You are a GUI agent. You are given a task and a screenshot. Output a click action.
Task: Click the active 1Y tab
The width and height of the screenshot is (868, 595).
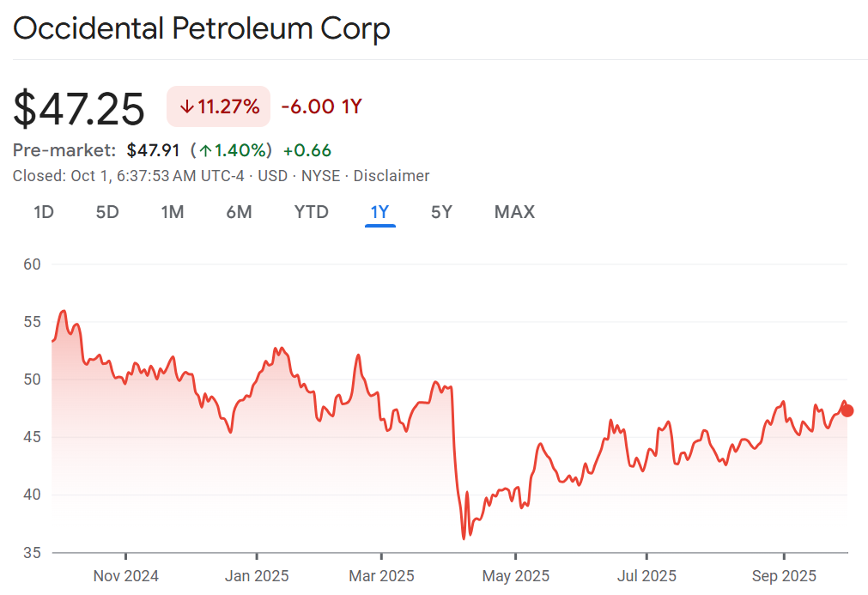click(379, 212)
